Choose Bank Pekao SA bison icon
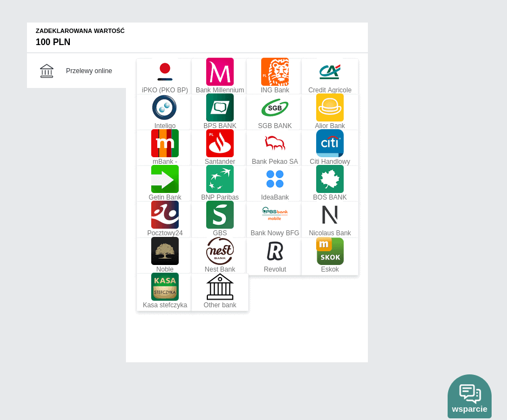 (x=275, y=143)
